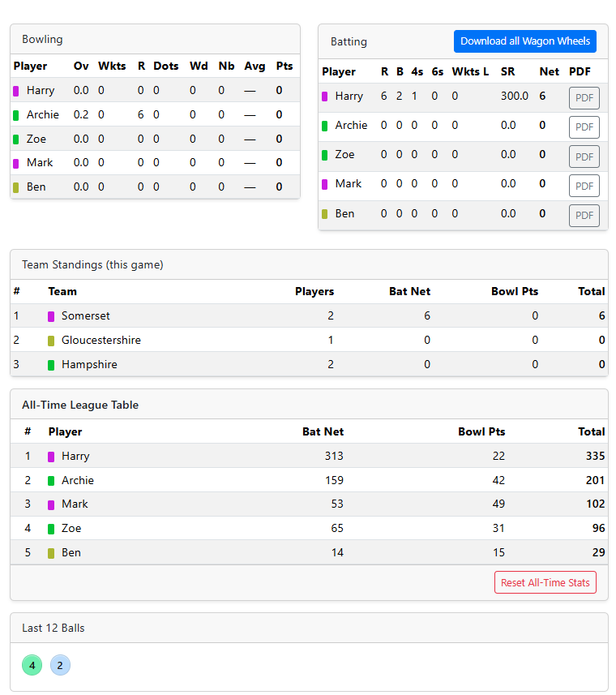Click Somerset's team color swatch
This screenshot has width=616, height=695.
pyautogui.click(x=52, y=315)
